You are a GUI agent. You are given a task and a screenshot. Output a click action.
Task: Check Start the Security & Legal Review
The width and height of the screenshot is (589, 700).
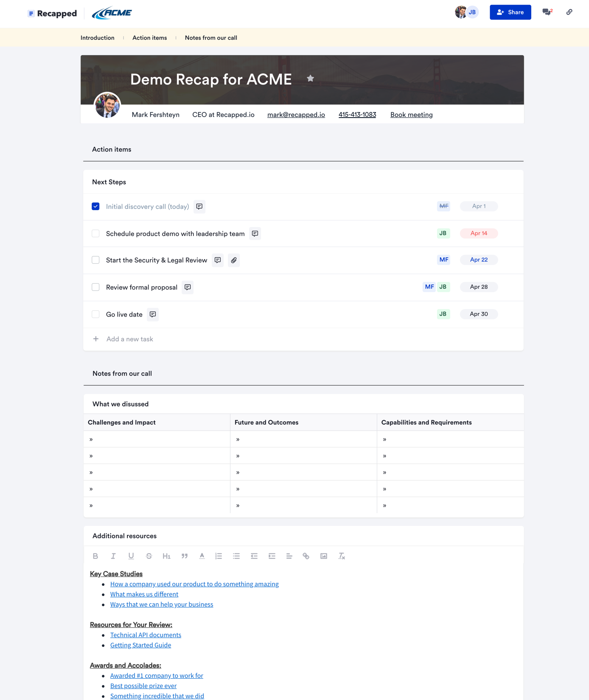tap(95, 260)
